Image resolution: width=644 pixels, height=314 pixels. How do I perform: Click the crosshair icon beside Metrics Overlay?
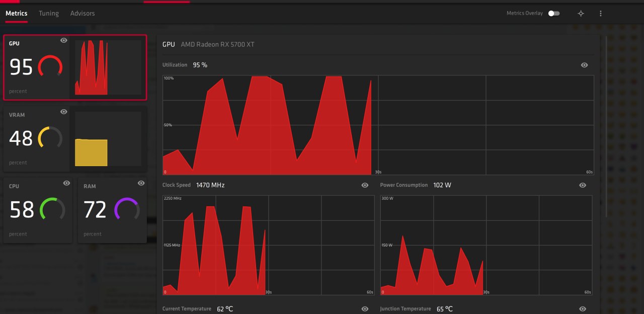[x=581, y=13]
